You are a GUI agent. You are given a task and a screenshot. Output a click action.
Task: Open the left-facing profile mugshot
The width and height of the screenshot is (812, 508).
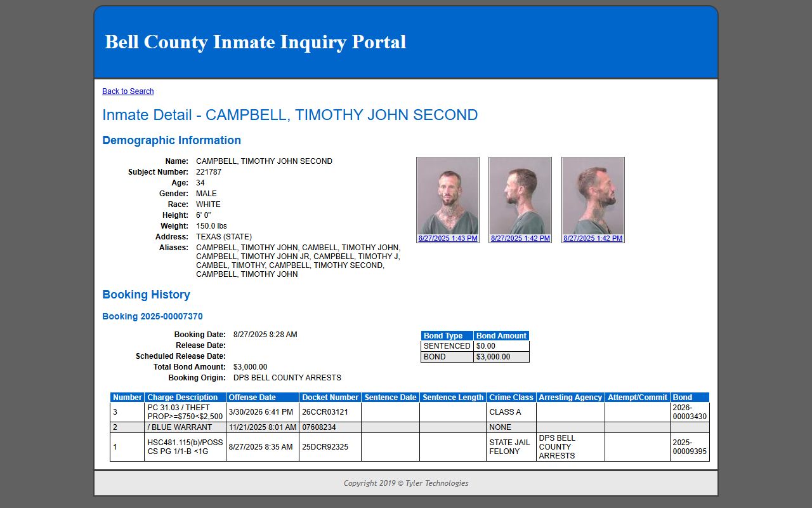tap(520, 196)
